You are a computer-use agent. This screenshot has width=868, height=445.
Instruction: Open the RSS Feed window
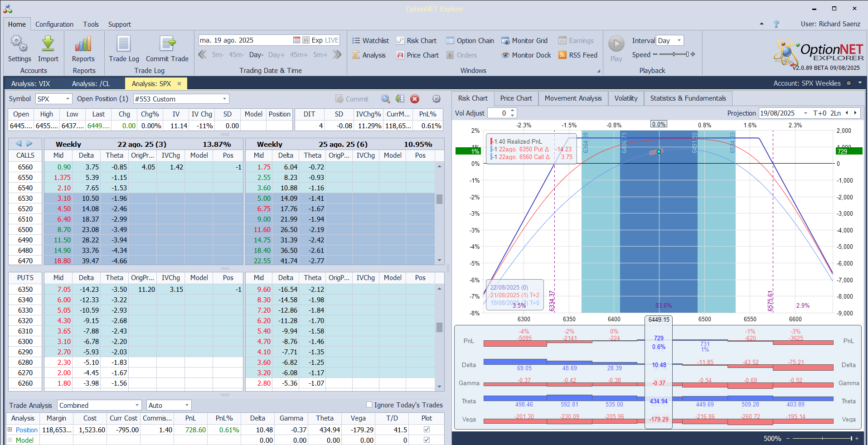[578, 55]
